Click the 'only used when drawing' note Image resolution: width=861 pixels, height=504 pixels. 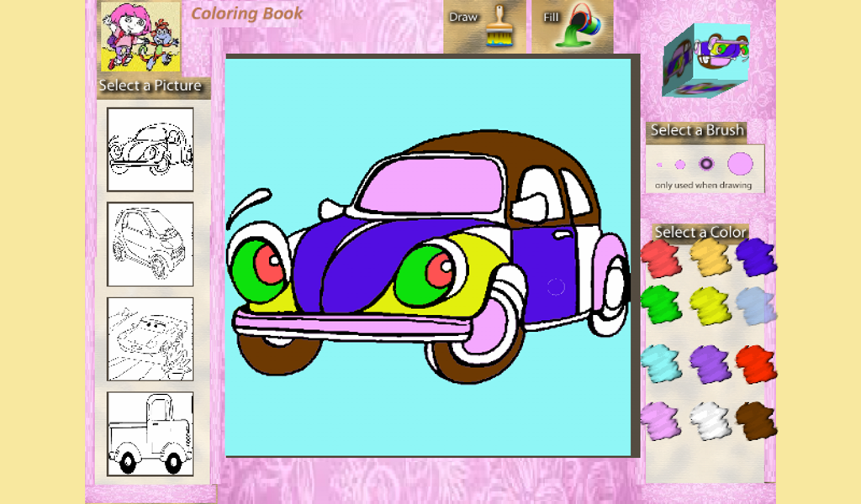tap(704, 186)
